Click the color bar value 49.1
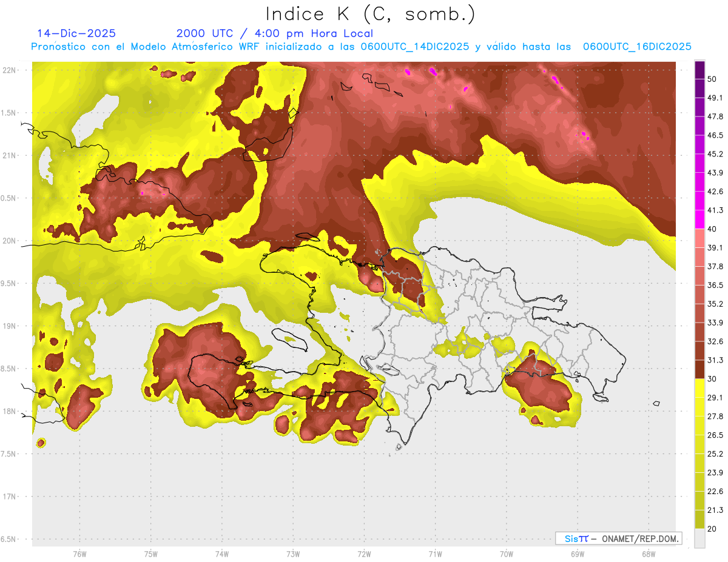728x562 pixels. coord(715,98)
